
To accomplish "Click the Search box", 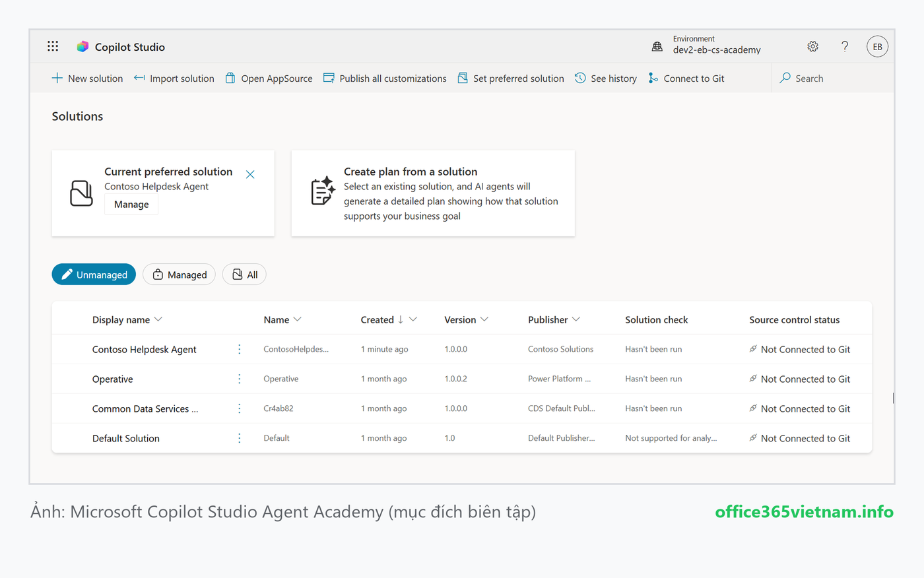I will (833, 78).
